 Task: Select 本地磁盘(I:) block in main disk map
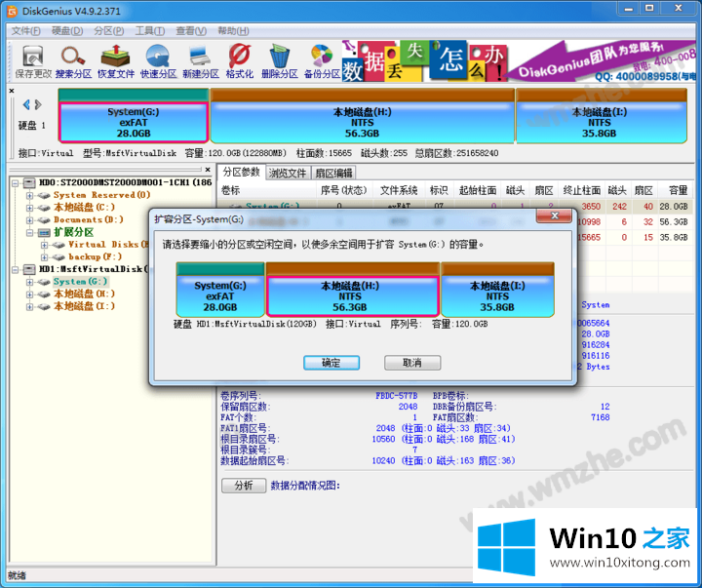click(x=602, y=116)
